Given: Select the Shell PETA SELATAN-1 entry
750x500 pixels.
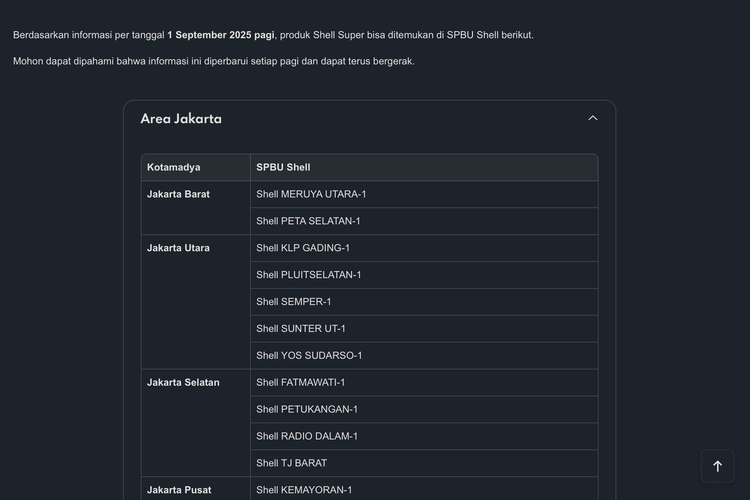Looking at the screenshot, I should [308, 221].
